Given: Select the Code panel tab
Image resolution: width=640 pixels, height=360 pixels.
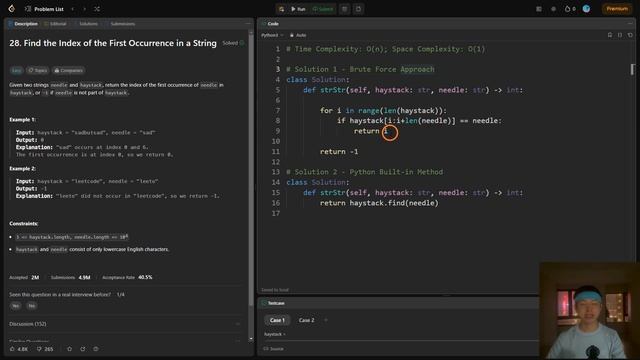Looking at the screenshot, I should (x=270, y=24).
